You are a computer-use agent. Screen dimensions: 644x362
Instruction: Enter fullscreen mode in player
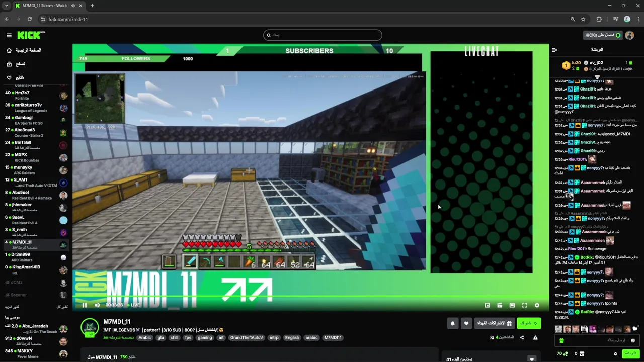coord(525,305)
